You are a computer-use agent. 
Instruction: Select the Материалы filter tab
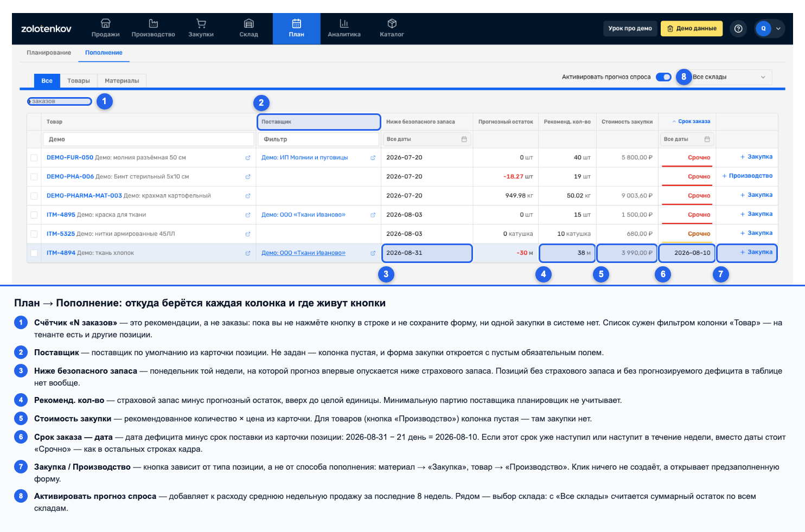122,81
